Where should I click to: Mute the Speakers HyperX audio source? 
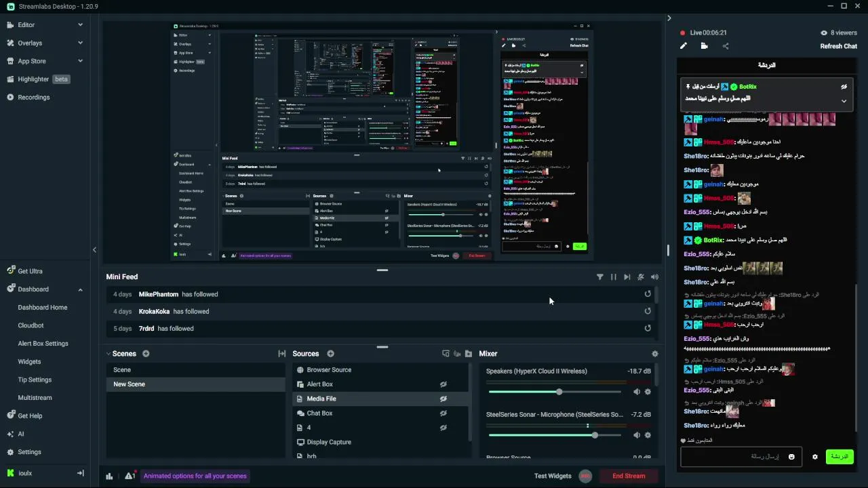click(637, 392)
